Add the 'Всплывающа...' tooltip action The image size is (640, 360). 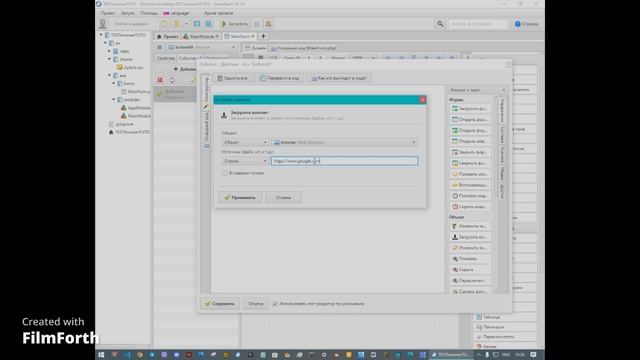[x=470, y=185]
